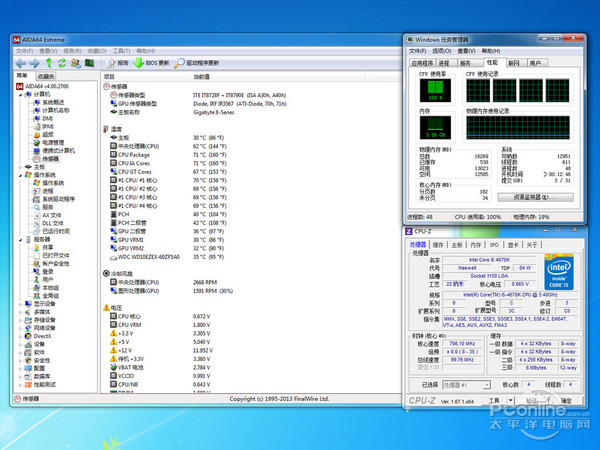Click the 存储设备 storage icon in tree
This screenshot has width=600, height=450.
(28, 320)
